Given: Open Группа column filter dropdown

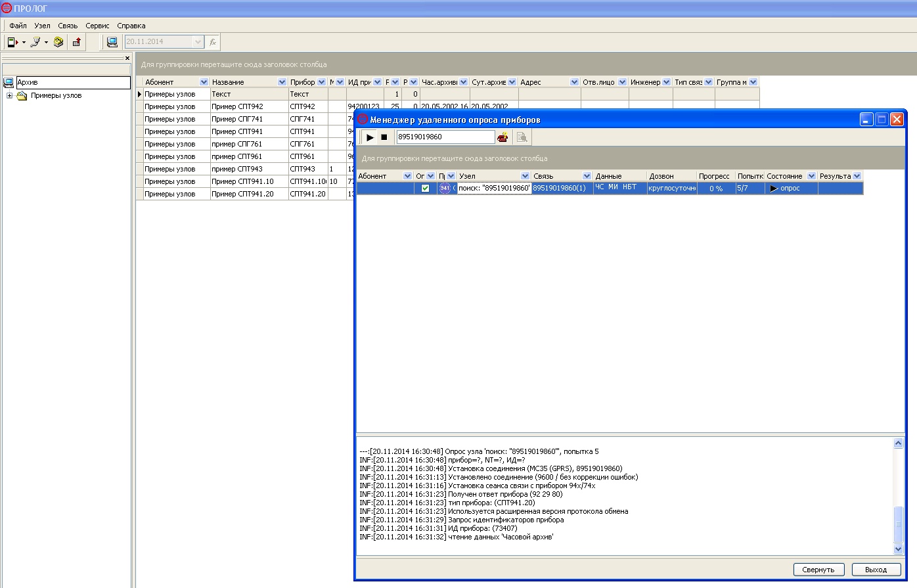Looking at the screenshot, I should click(753, 82).
